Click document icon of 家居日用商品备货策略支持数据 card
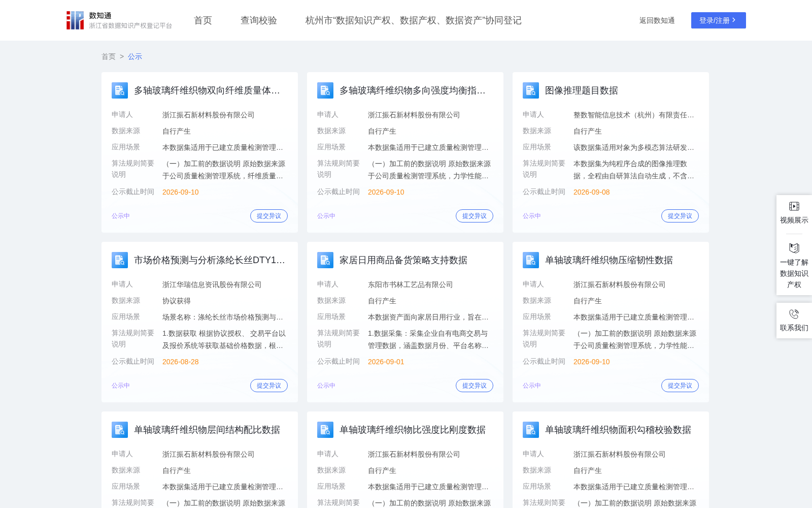Screen dimensions: 812x508 click(x=325, y=260)
